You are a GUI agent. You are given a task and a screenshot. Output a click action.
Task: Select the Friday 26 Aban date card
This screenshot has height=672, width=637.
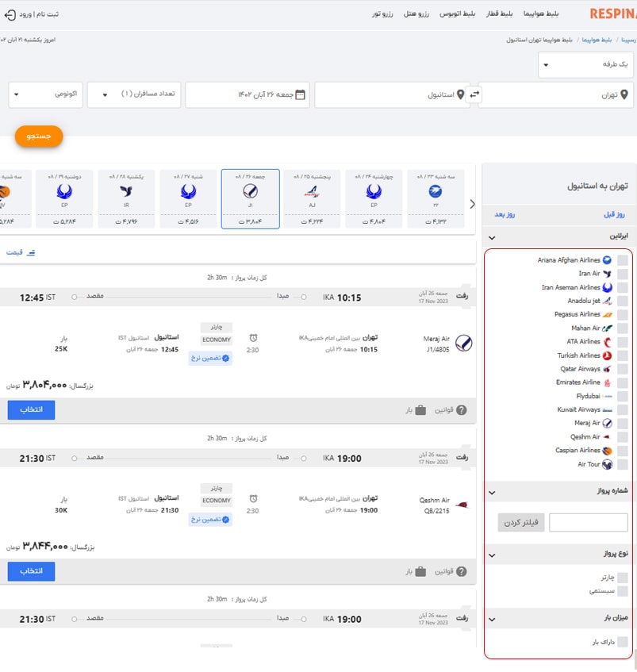point(250,198)
